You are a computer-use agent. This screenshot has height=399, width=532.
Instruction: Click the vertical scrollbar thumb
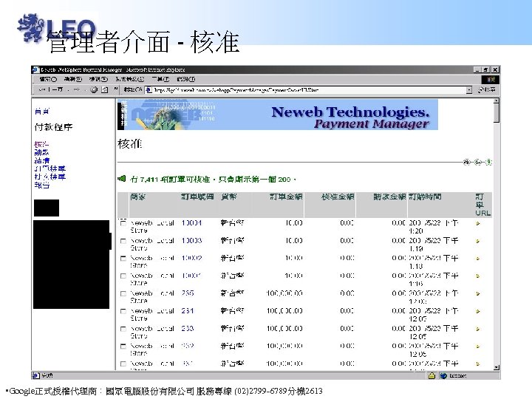[x=497, y=113]
